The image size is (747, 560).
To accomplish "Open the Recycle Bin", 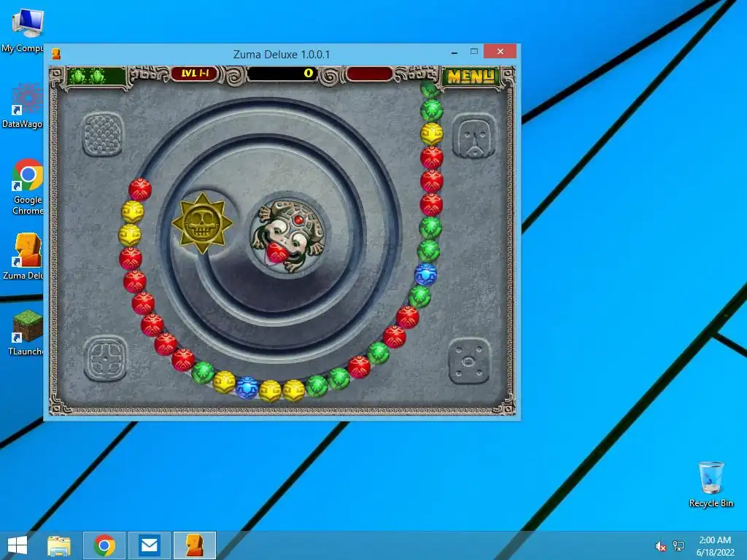I will click(711, 484).
